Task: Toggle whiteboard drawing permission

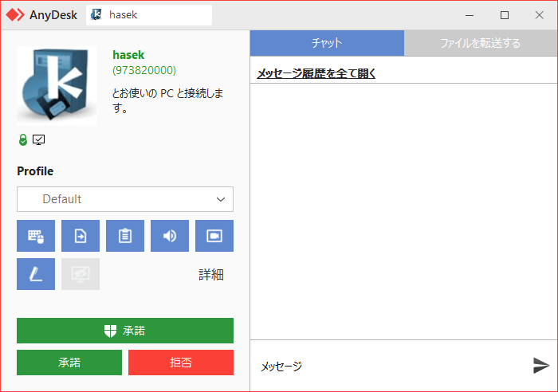Action: [x=36, y=274]
